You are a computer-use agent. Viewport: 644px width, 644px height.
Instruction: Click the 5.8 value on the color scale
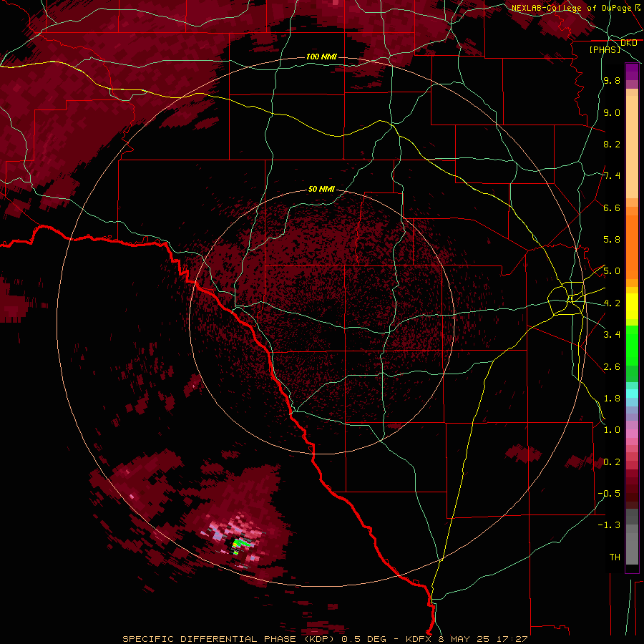612,240
